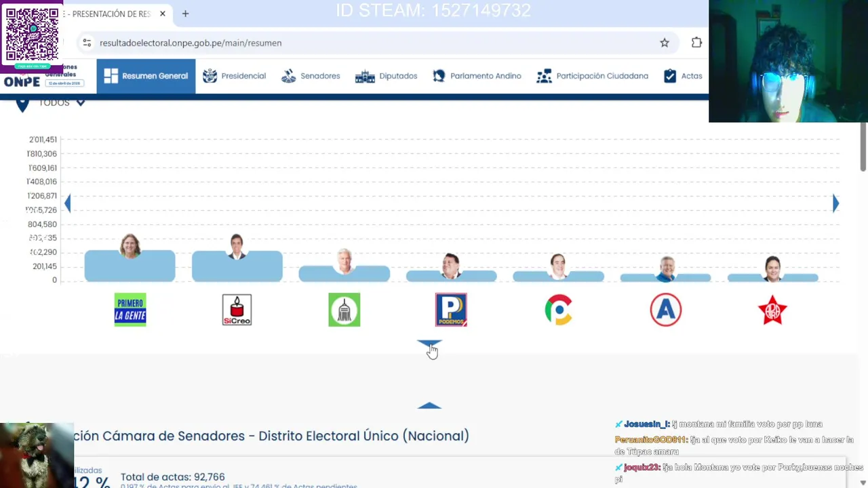Expand chart with downward triangle toggle
This screenshot has height=488, width=868.
[429, 344]
